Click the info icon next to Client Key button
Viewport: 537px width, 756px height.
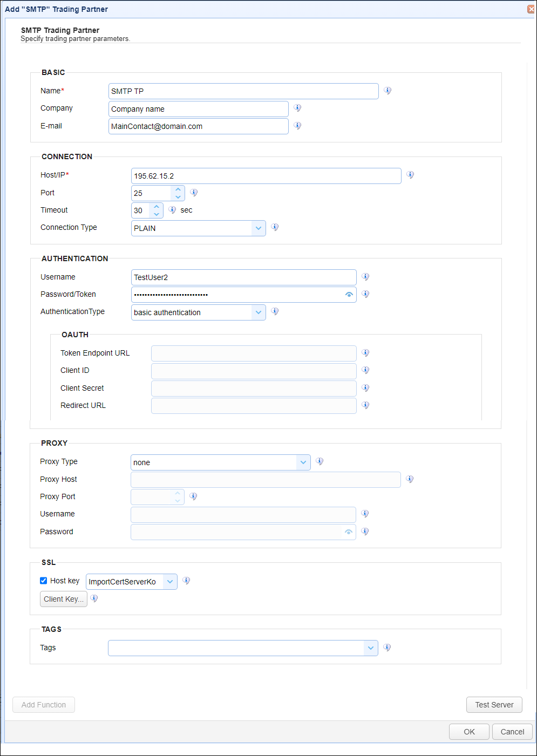tap(94, 598)
